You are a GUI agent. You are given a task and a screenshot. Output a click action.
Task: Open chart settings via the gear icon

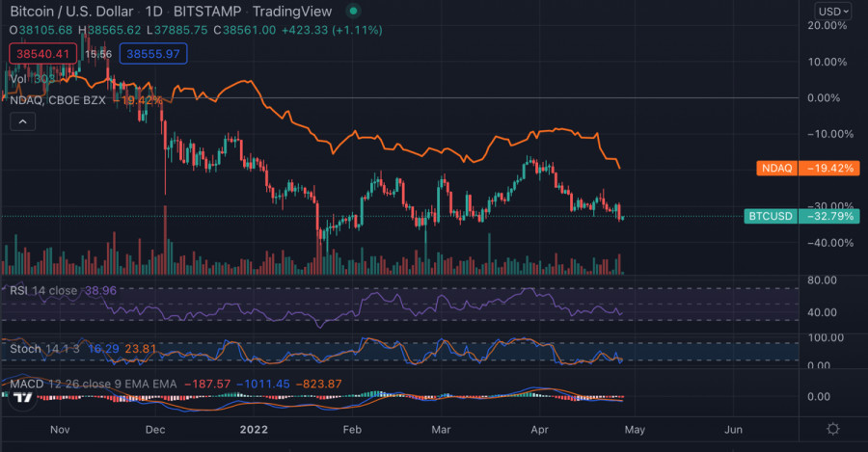(832, 429)
